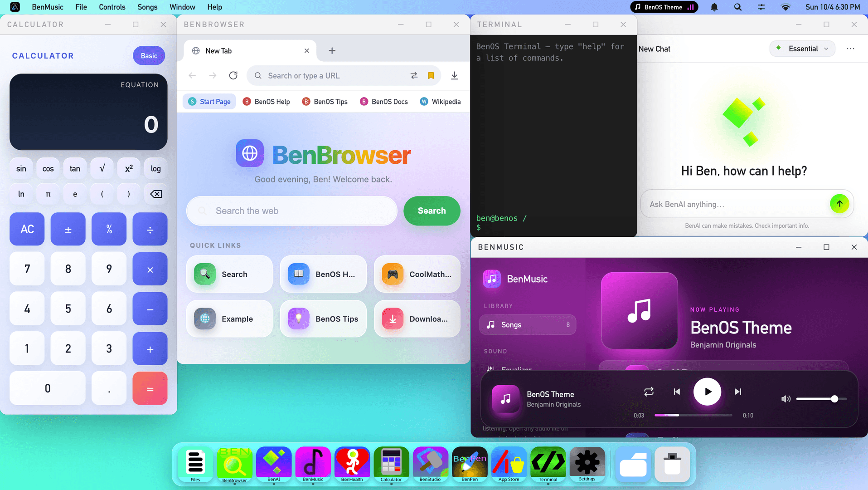Viewport: 868px width, 490px height.
Task: Open App Store from the dock
Action: 509,464
